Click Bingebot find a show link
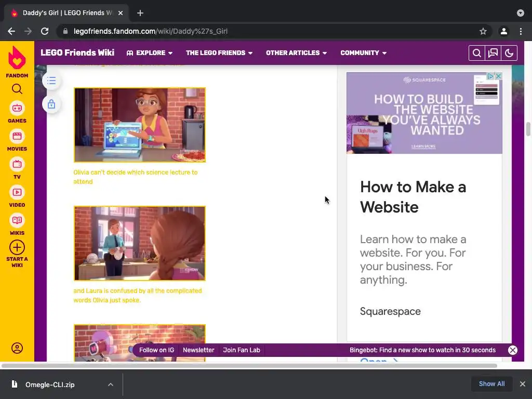The width and height of the screenshot is (532, 399). (x=422, y=350)
